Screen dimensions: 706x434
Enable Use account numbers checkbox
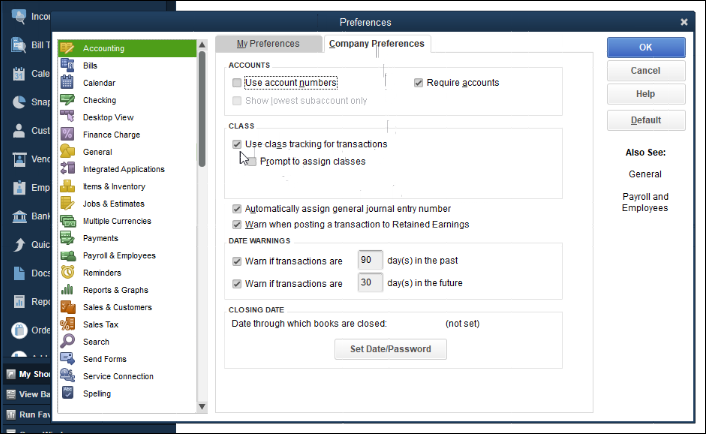click(237, 82)
